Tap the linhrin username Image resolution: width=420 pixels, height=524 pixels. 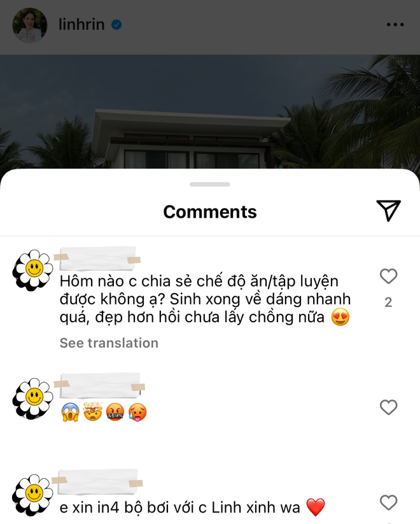pyautogui.click(x=81, y=24)
